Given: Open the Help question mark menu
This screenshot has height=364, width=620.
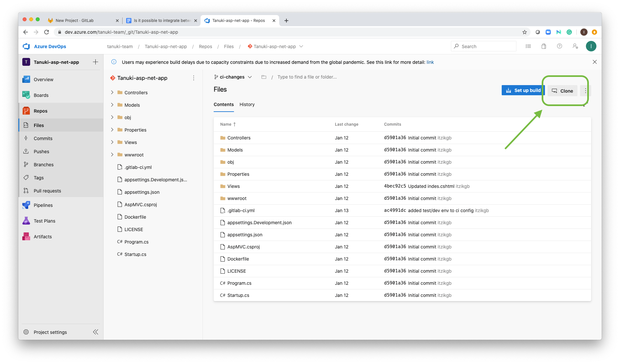Looking at the screenshot, I should [x=559, y=46].
